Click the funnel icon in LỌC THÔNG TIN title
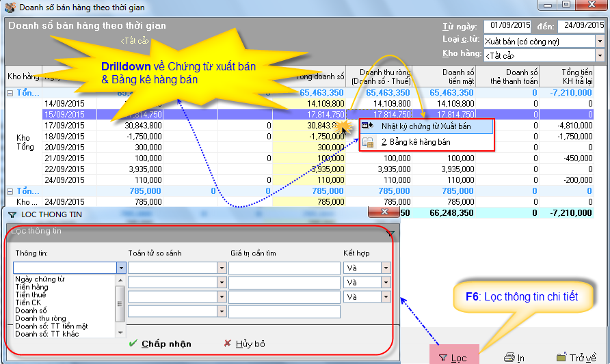This screenshot has width=610, height=364. point(12,214)
